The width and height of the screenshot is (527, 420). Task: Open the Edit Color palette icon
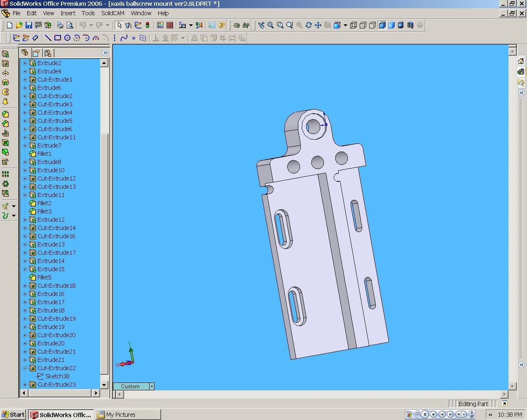(160, 25)
